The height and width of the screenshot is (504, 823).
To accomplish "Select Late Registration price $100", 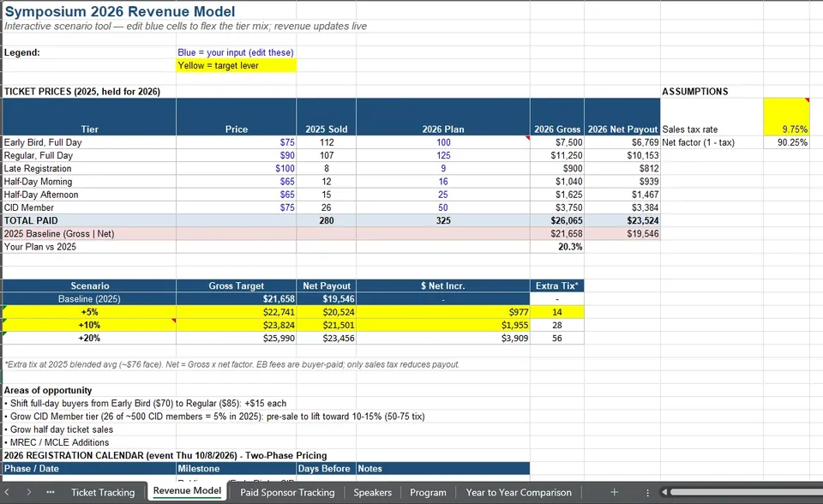I will click(237, 169).
